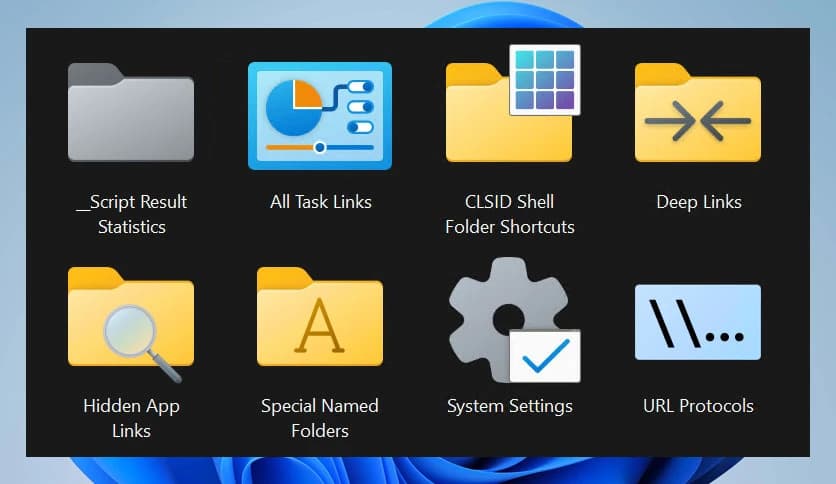Click the "URL Protocols" caption text
The image size is (836, 484).
pyautogui.click(x=698, y=406)
